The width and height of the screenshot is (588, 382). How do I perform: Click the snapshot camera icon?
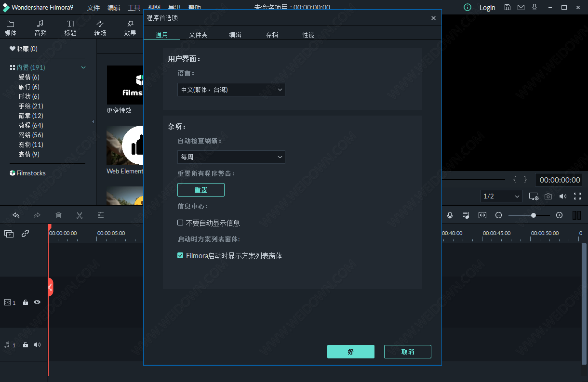click(x=548, y=197)
